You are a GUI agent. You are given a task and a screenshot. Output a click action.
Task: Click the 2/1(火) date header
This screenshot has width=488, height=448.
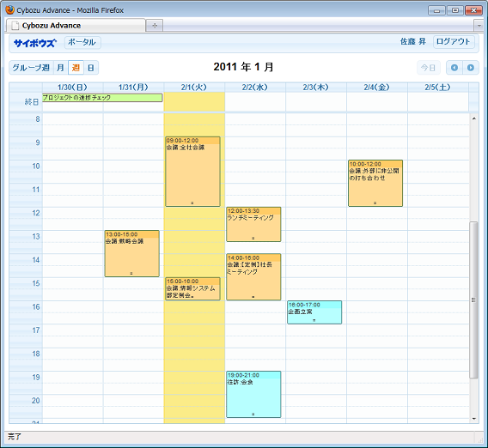pos(194,88)
